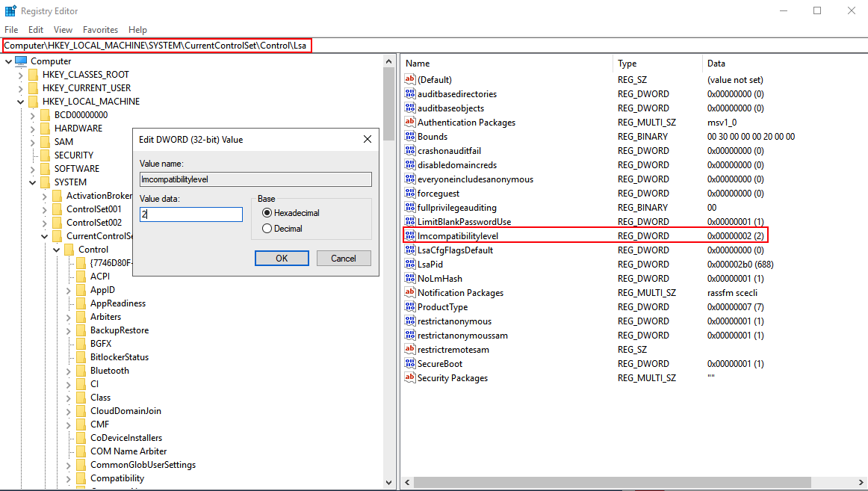Click the forceguest DWORD icon

point(409,194)
